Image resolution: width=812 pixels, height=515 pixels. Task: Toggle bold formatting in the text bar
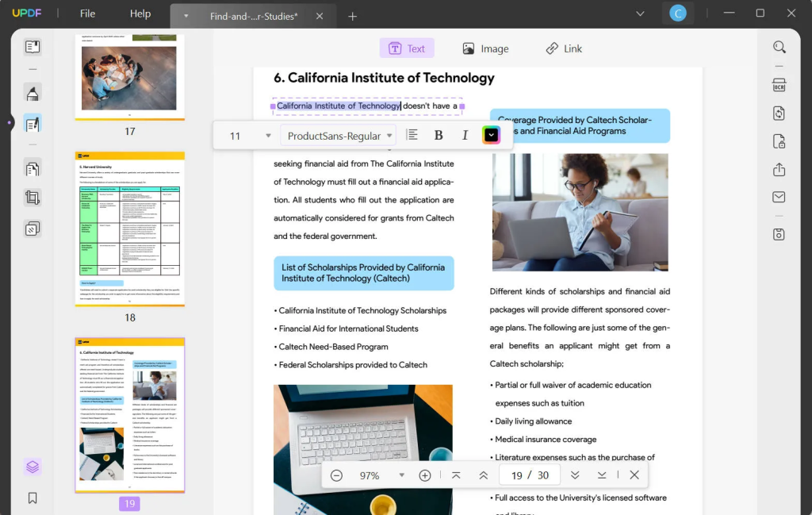(439, 134)
